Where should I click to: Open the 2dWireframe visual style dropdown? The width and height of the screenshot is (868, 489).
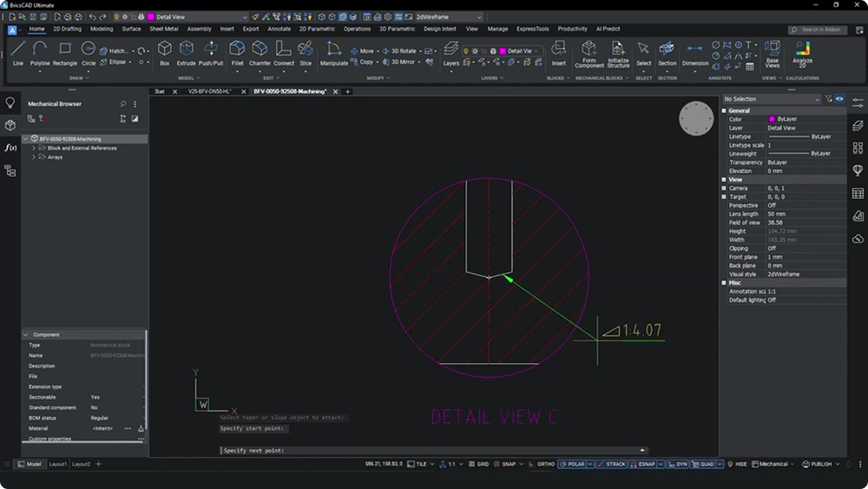pyautogui.click(x=448, y=17)
